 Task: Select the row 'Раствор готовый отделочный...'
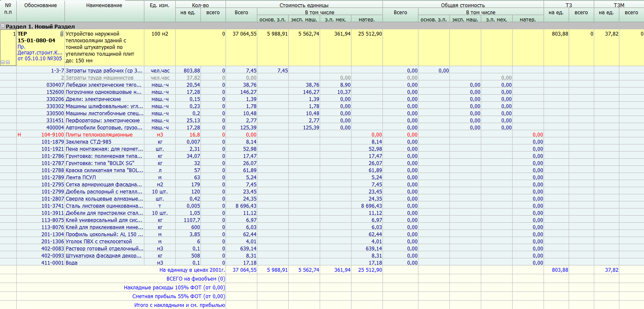(322, 248)
